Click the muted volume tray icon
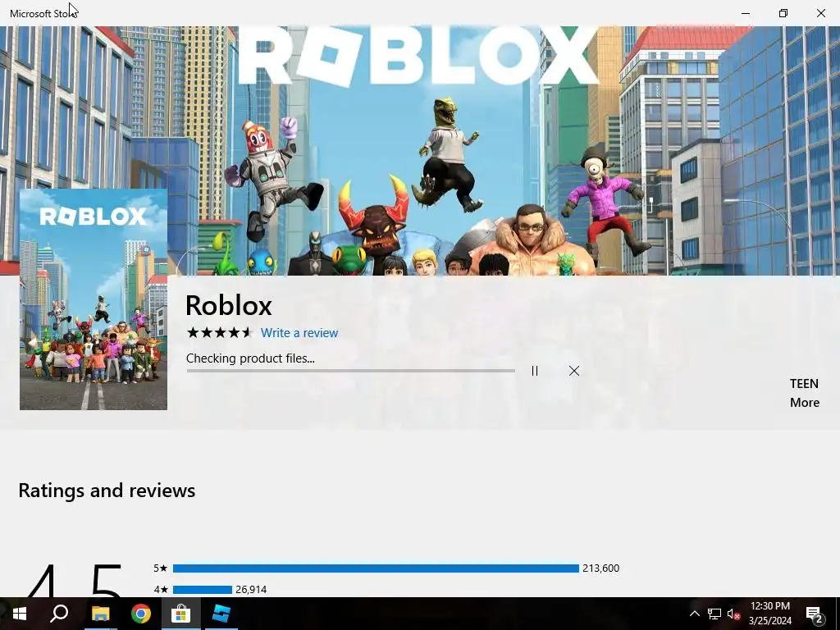The image size is (840, 630). (734, 614)
